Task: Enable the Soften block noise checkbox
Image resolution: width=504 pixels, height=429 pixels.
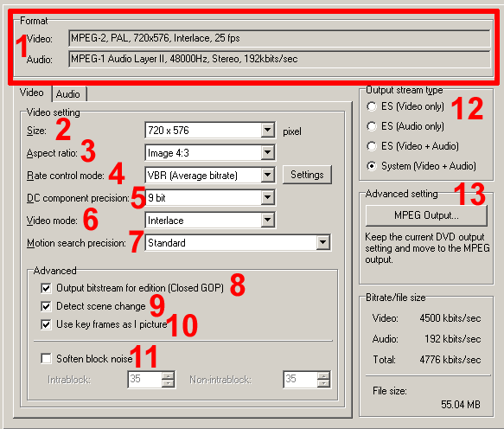Action: point(46,358)
